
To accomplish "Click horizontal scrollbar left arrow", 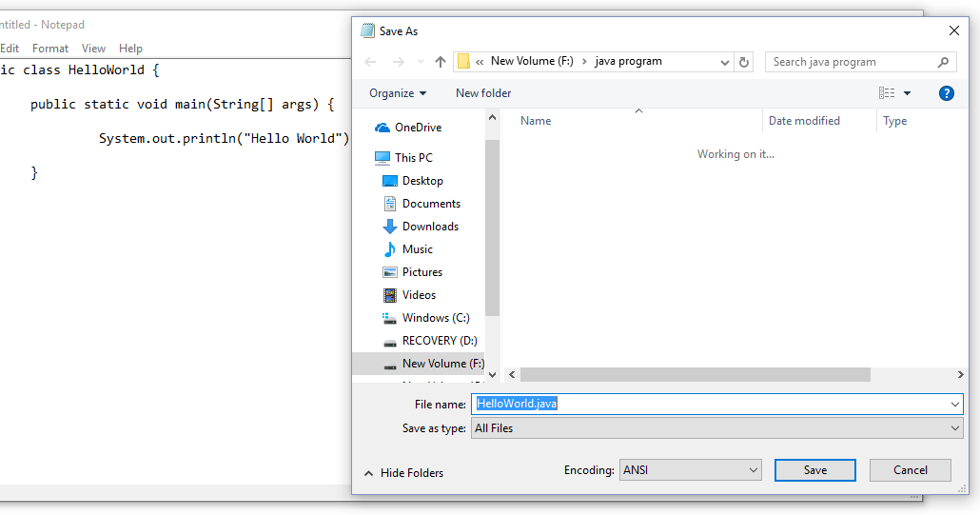I will [x=512, y=374].
